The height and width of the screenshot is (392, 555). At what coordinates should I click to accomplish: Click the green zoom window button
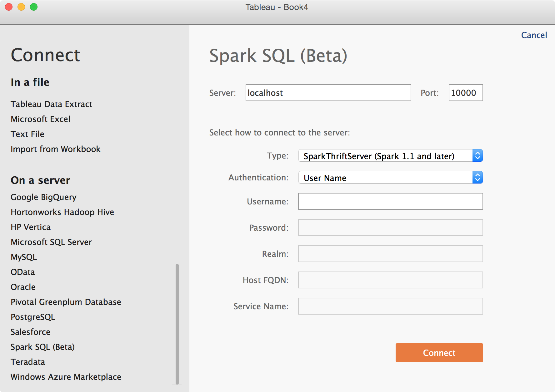click(34, 7)
